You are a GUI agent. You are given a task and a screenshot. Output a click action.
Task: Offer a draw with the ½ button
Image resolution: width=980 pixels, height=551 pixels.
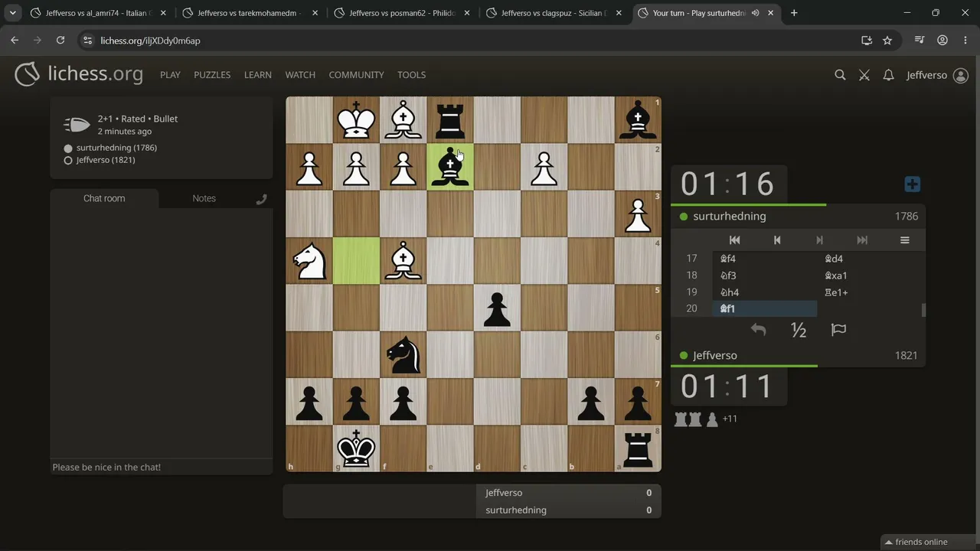(x=799, y=330)
